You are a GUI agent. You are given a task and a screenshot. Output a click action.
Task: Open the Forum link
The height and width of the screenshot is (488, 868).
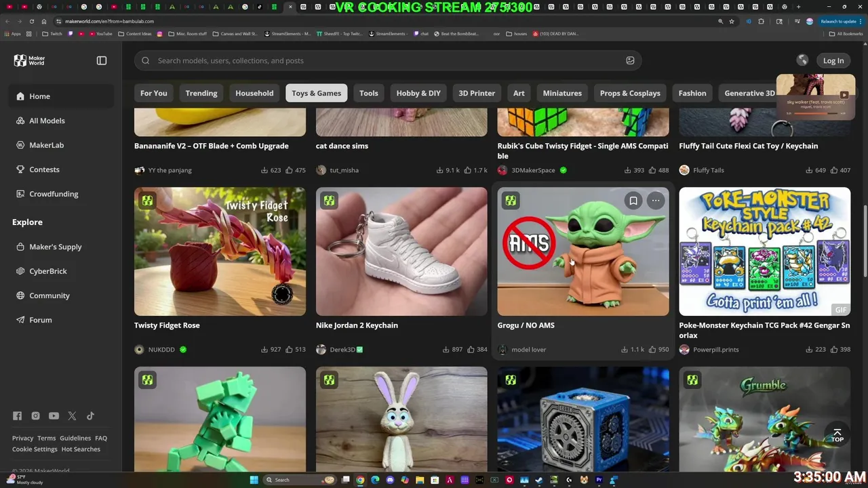click(x=62, y=320)
